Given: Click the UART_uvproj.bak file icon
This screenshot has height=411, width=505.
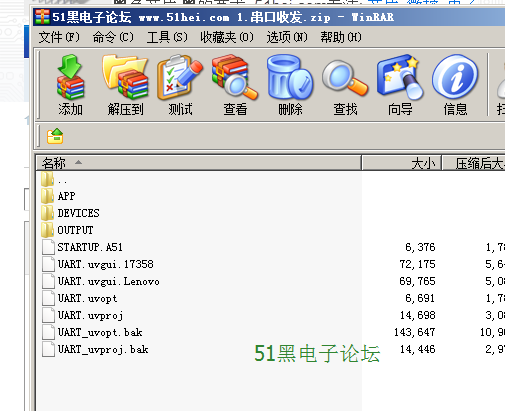Looking at the screenshot, I should tap(48, 349).
